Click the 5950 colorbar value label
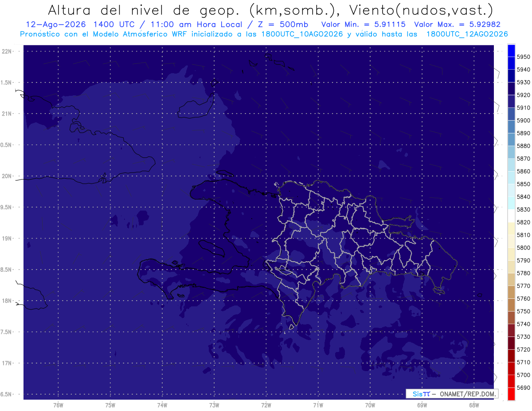 (524, 57)
